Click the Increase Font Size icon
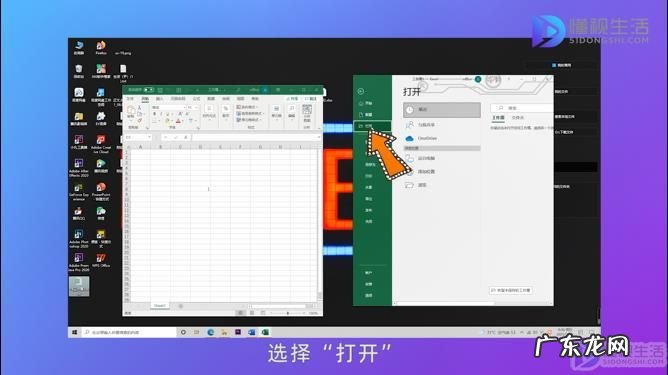This screenshot has width=668, height=375. click(x=180, y=114)
